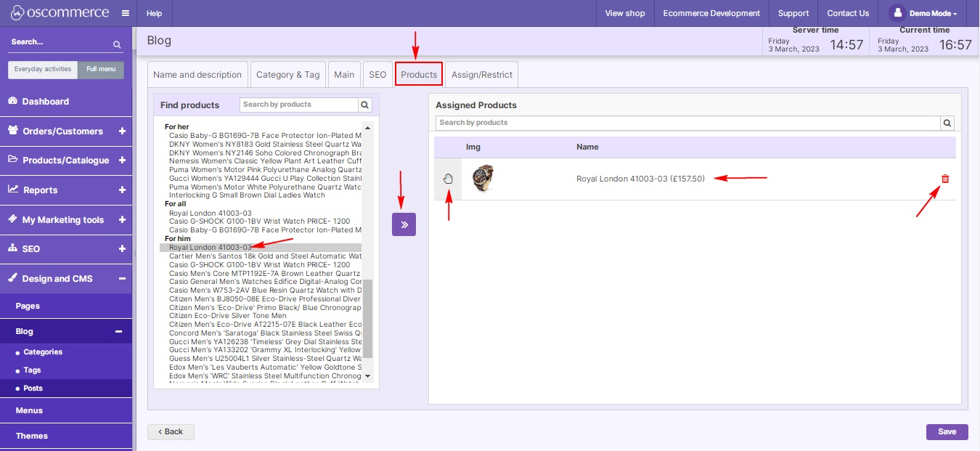The width and height of the screenshot is (980, 451).
Task: Click the Find products search magnifier button
Action: coord(366,105)
